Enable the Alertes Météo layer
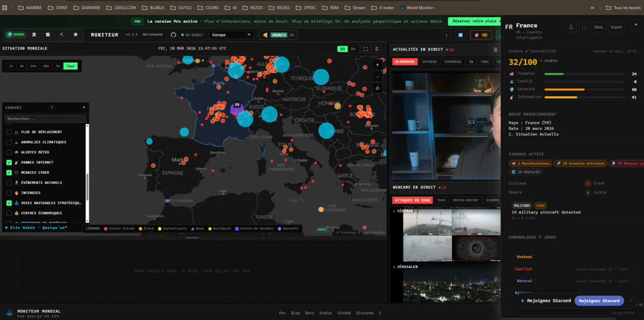 (x=9, y=152)
